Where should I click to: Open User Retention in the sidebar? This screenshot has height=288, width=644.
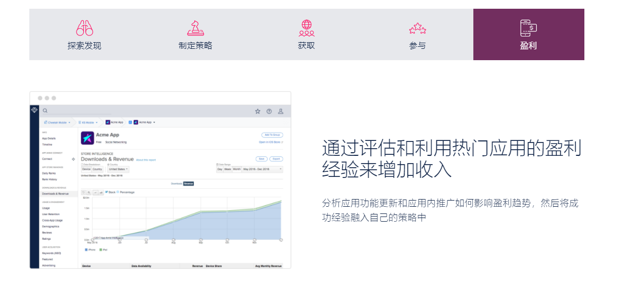(x=51, y=214)
